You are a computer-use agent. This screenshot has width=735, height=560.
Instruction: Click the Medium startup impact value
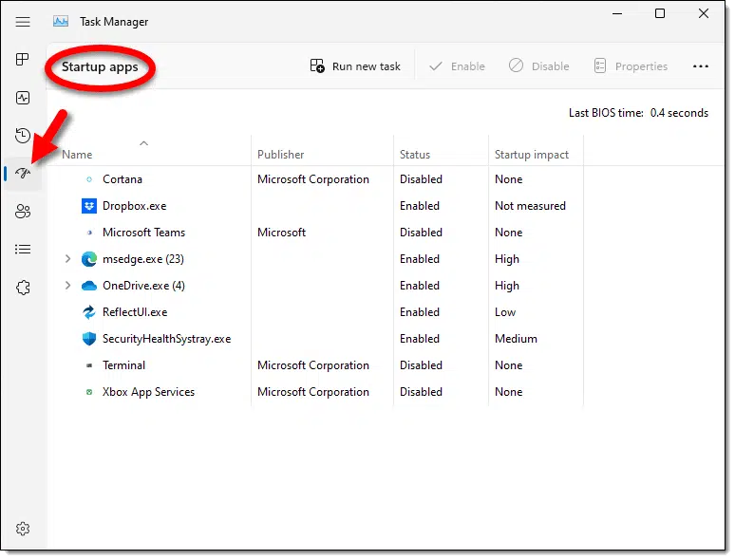coord(516,339)
